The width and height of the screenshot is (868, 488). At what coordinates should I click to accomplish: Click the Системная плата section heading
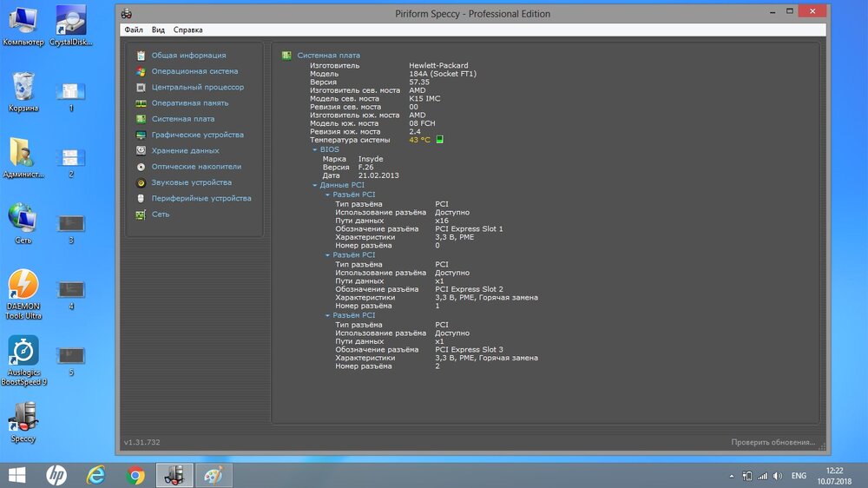[328, 56]
